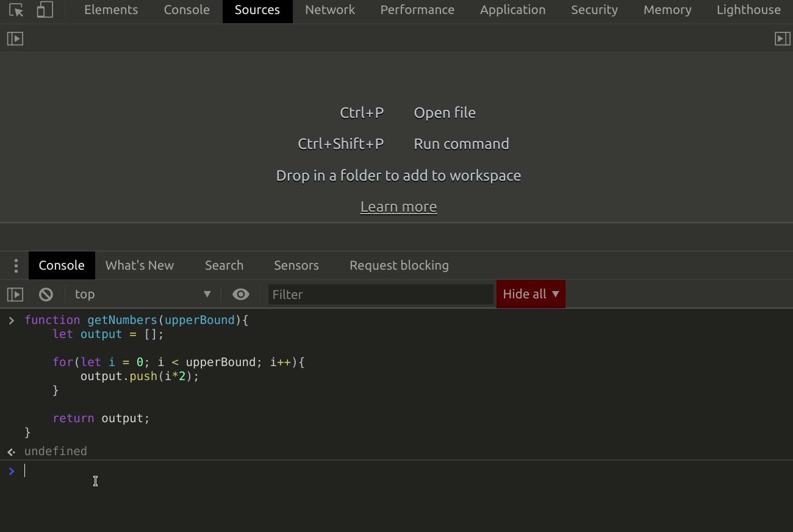This screenshot has height=532, width=793.
Task: Open the drawer three-dot menu
Action: coord(16,265)
